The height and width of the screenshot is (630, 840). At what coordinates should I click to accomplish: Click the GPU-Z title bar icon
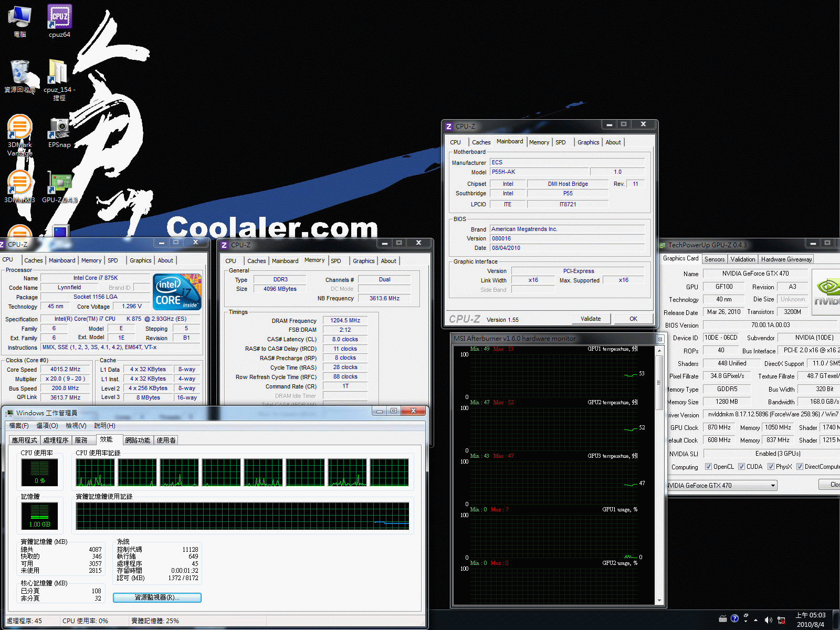tap(663, 245)
